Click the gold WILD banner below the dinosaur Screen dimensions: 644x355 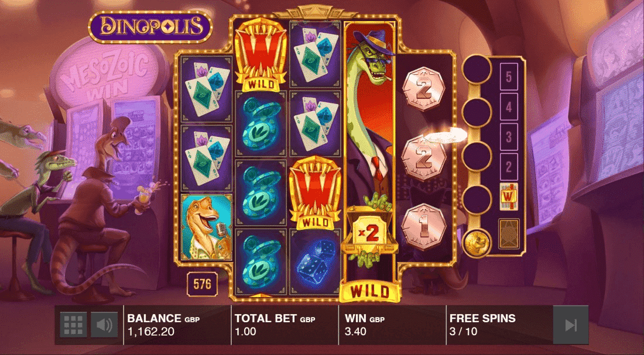click(369, 291)
